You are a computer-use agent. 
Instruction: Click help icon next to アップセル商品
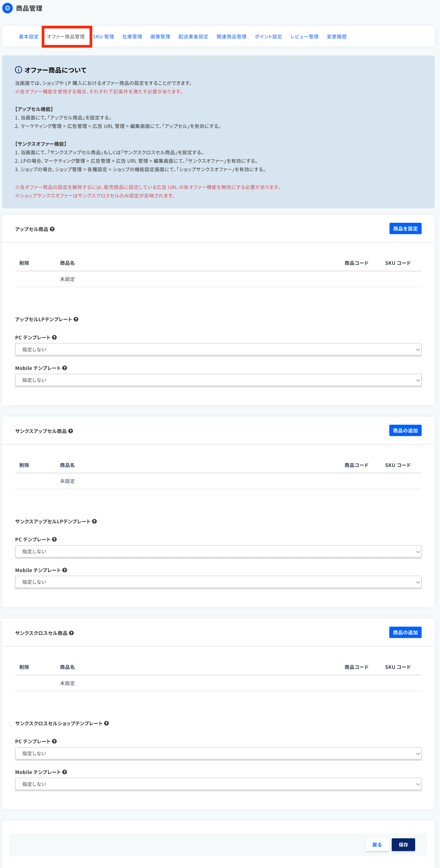point(52,229)
